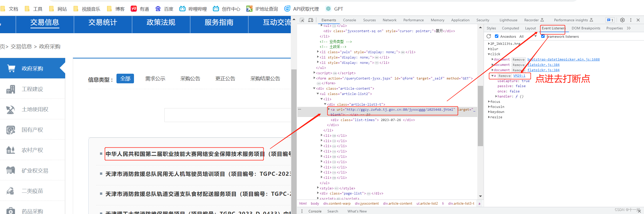
Task: Open the 哔哩哔哩 bookmark icon
Action: tap(182, 9)
